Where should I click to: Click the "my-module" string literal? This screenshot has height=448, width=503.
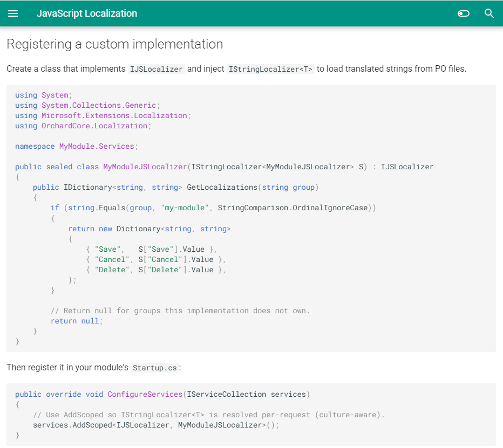pos(185,208)
